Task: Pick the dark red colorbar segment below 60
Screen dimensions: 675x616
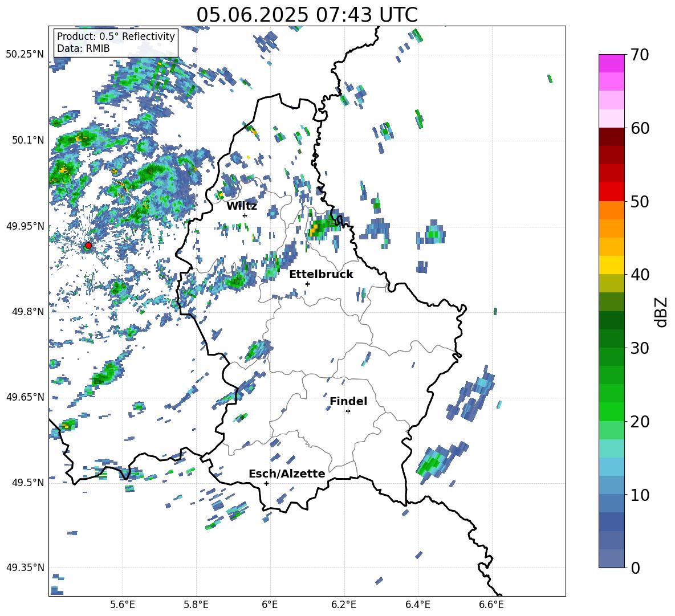Action: point(612,137)
